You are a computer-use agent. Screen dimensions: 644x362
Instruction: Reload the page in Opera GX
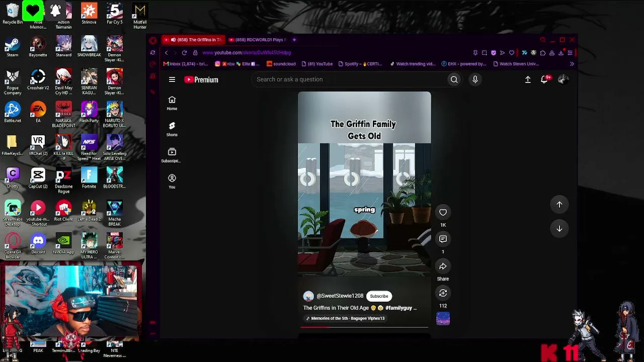184,53
